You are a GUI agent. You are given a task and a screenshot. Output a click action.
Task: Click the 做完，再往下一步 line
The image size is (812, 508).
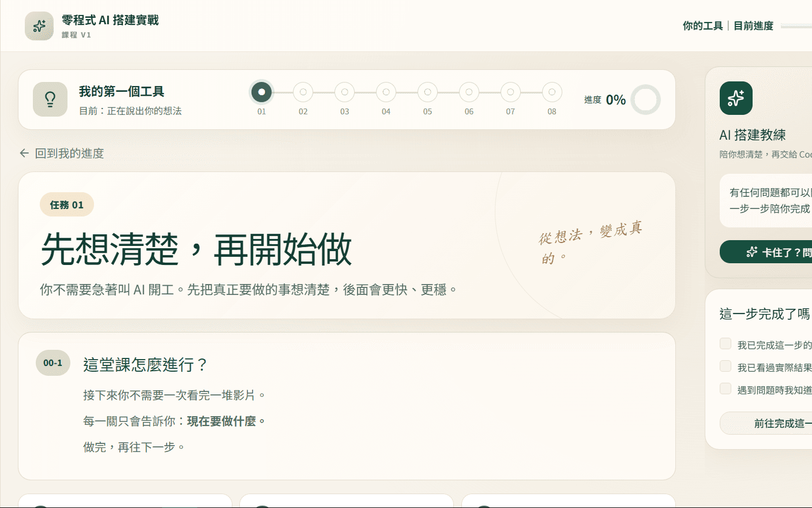(x=134, y=447)
